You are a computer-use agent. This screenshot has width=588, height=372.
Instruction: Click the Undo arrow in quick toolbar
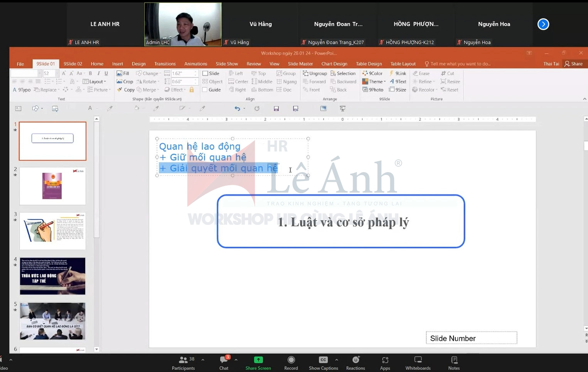coord(237,109)
